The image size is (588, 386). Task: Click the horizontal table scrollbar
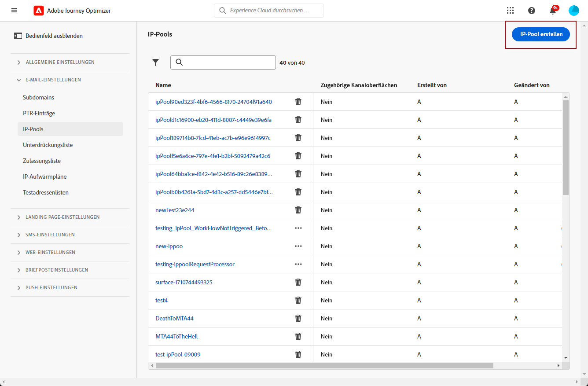[x=324, y=365]
